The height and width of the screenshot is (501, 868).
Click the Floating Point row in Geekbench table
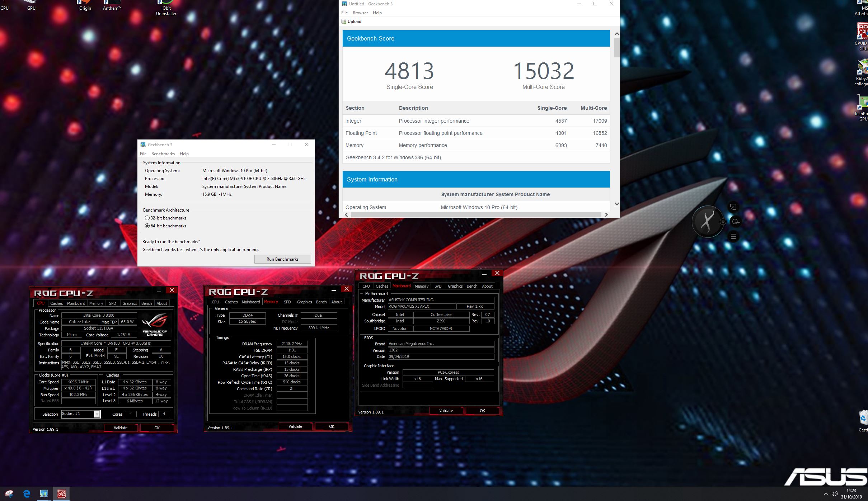pos(476,133)
